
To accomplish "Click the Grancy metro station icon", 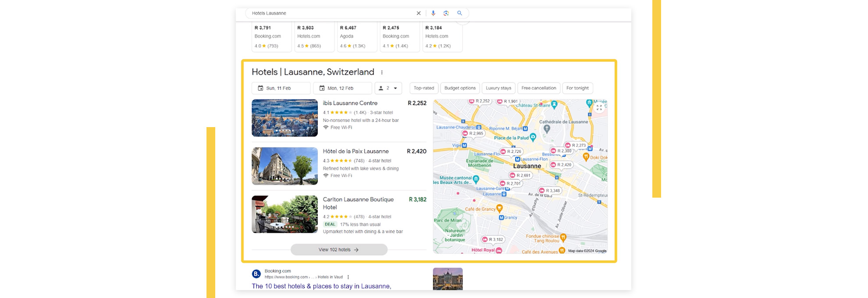I will [502, 217].
